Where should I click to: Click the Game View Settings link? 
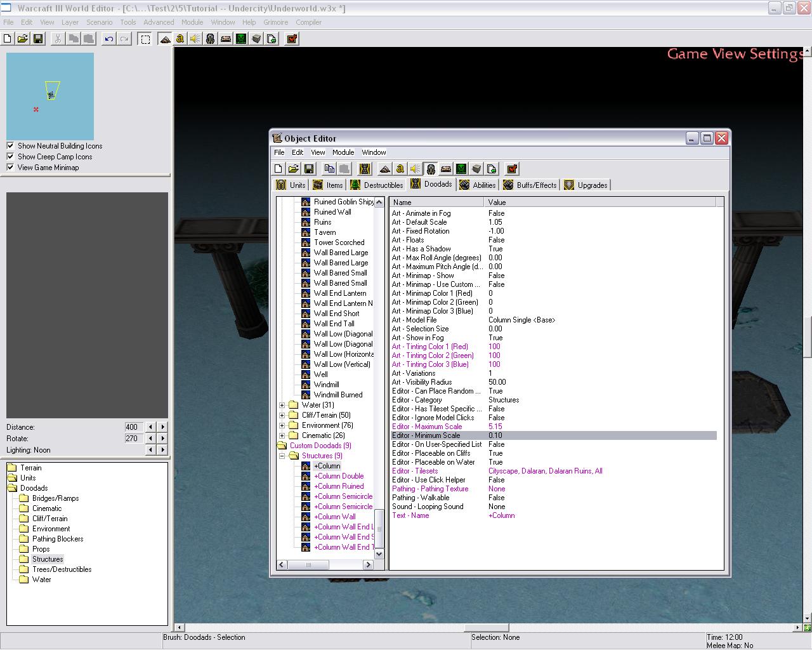(735, 54)
